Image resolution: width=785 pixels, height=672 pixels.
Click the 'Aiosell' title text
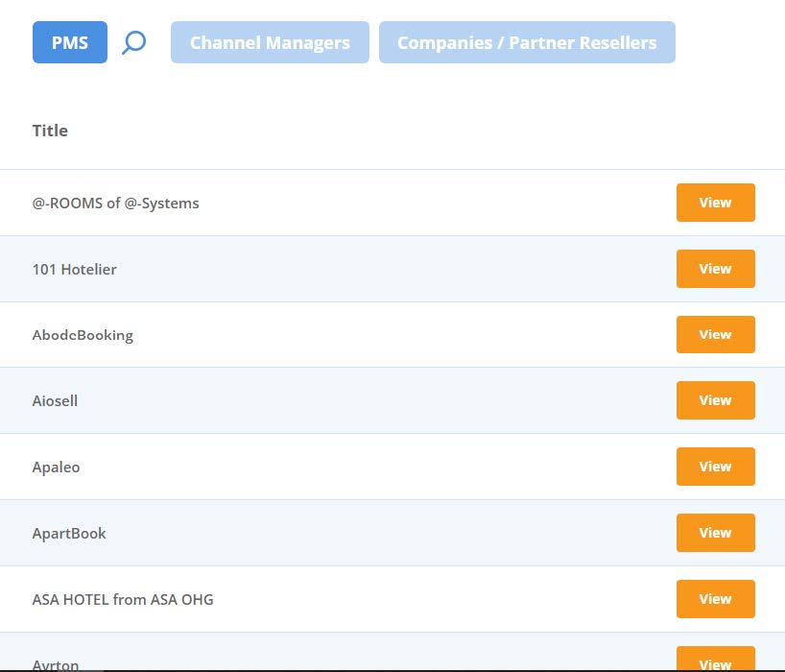[x=55, y=401]
